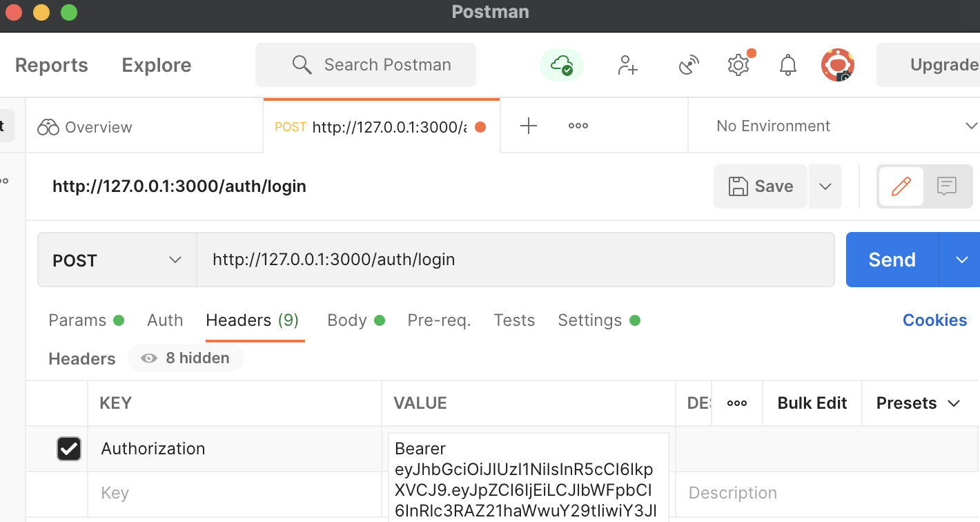Expand the Save options arrow

coord(825,186)
